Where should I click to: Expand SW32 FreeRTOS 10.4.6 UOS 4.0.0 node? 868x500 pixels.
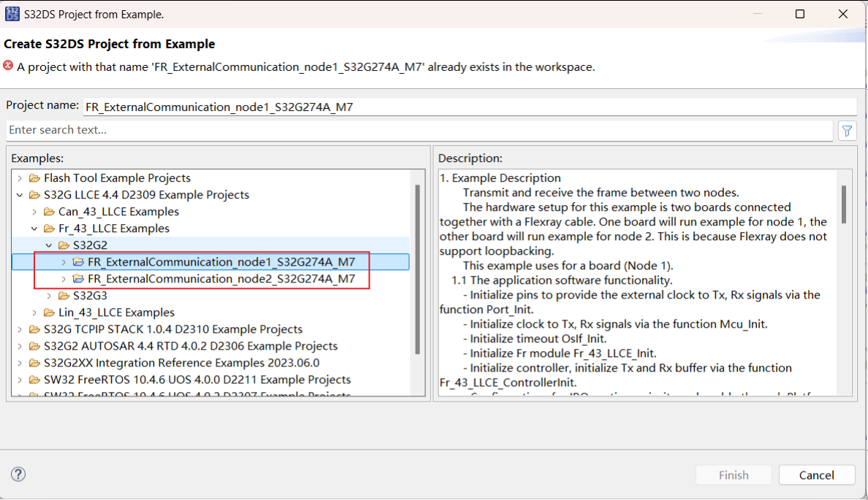(x=20, y=380)
